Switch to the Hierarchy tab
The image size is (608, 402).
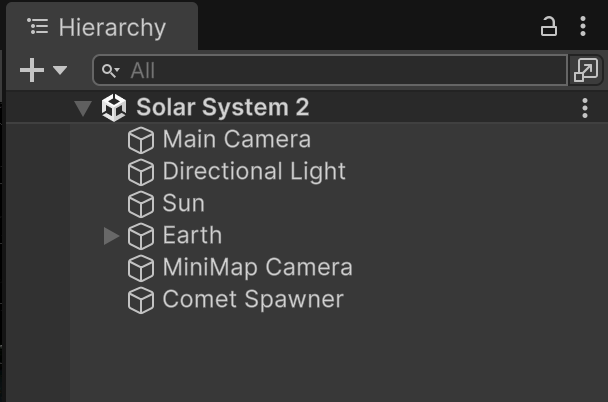pos(102,27)
